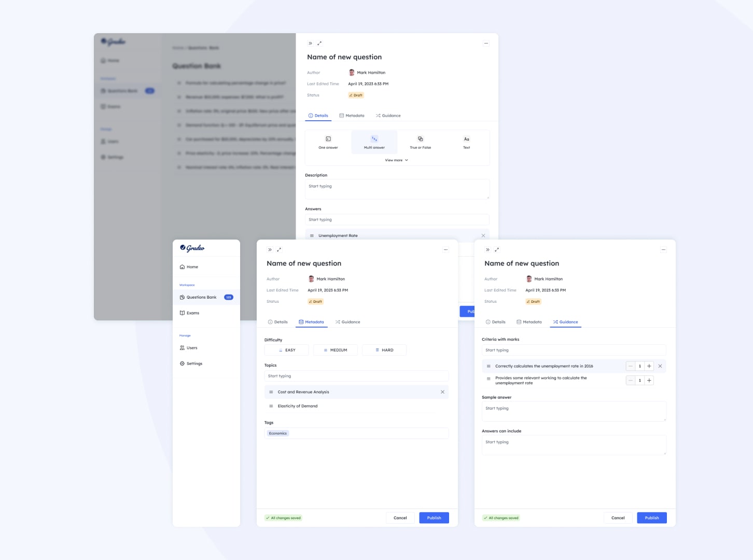Open more options menu in the Metadata panel
Image resolution: width=753 pixels, height=560 pixels.
pyautogui.click(x=445, y=250)
